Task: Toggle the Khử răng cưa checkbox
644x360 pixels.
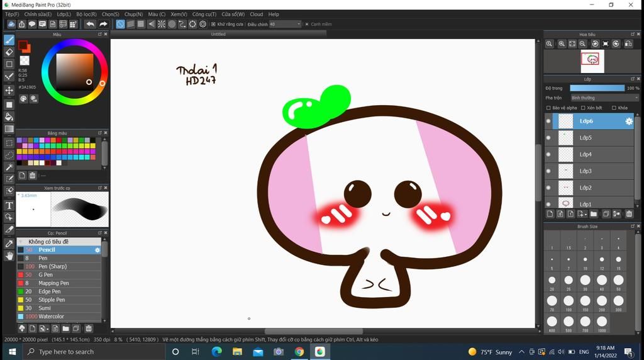Action: (x=214, y=25)
